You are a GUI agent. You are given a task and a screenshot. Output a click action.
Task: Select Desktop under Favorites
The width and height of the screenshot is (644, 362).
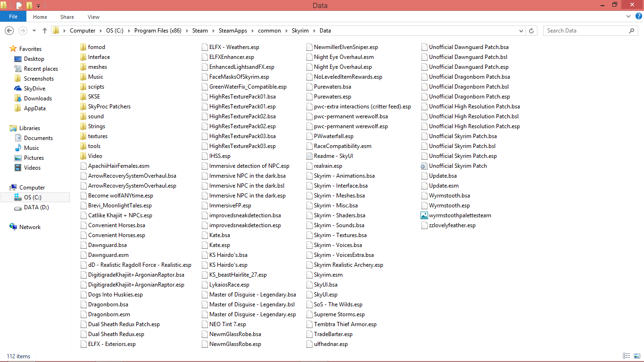coord(34,59)
